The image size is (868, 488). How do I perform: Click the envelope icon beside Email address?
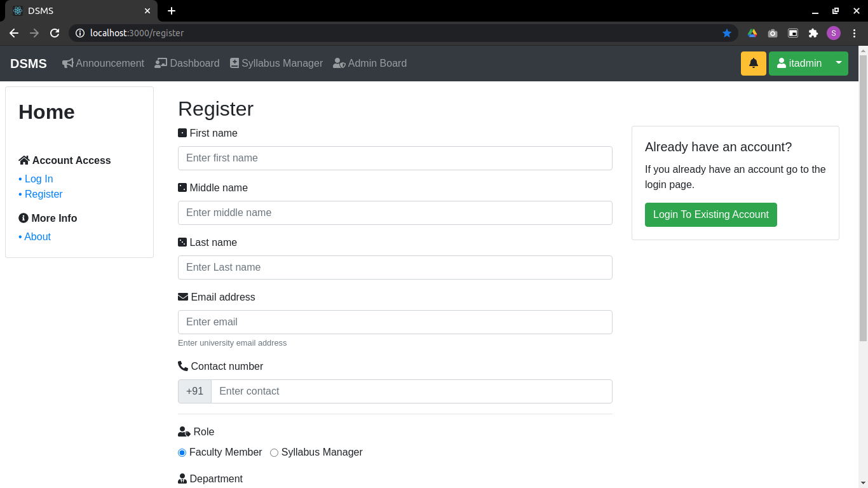(x=182, y=297)
